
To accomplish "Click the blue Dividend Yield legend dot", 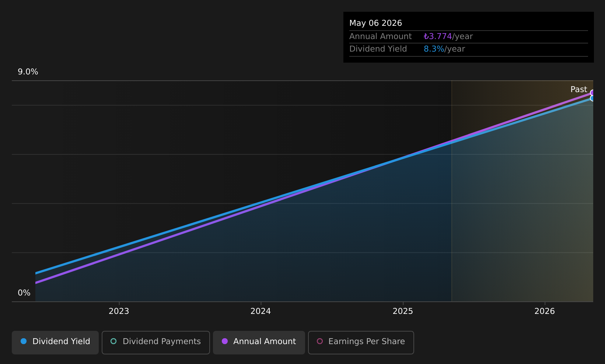I will point(24,341).
